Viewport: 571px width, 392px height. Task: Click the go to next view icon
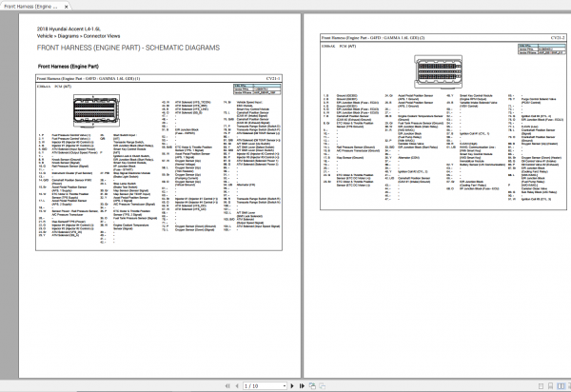[323, 385]
